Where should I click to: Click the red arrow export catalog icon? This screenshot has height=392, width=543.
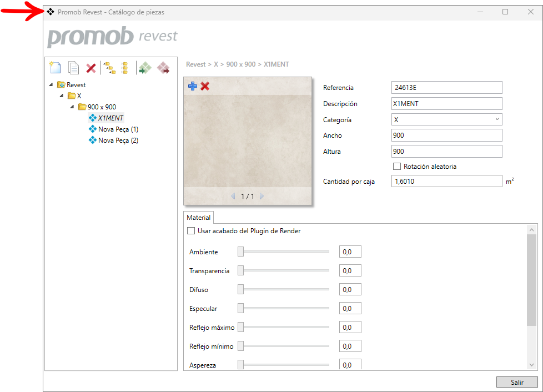[163, 68]
